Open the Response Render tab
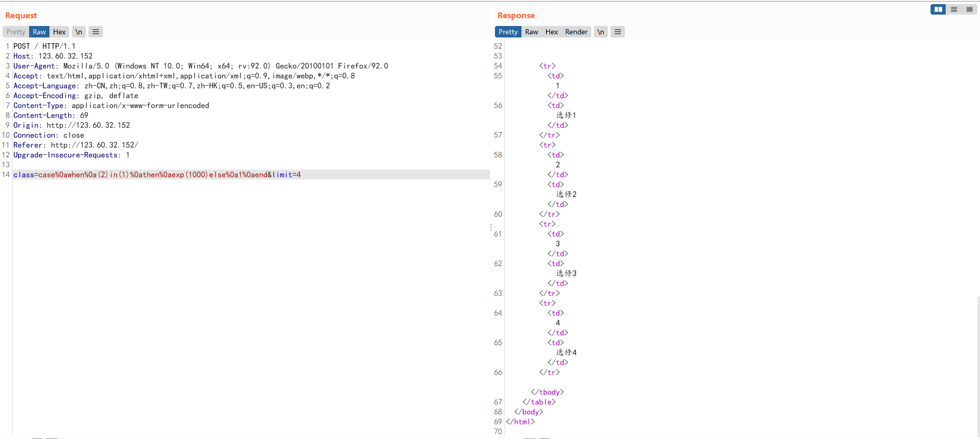The height and width of the screenshot is (439, 980). 576,32
